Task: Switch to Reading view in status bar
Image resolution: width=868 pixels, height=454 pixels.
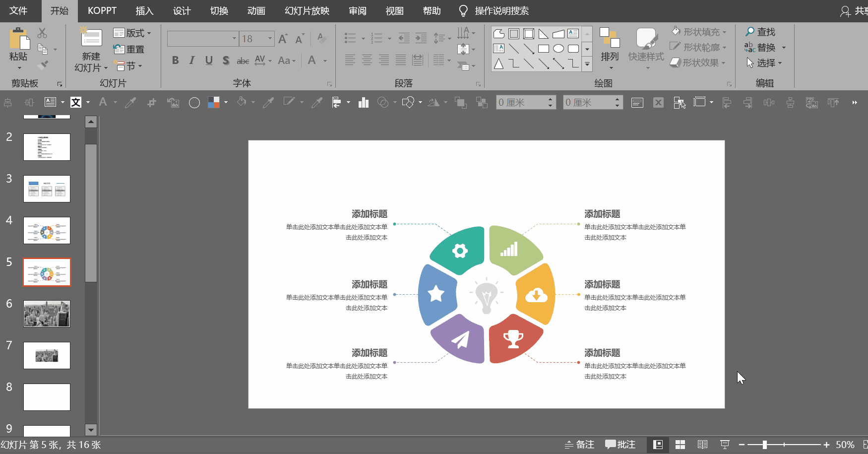Action: tap(702, 445)
